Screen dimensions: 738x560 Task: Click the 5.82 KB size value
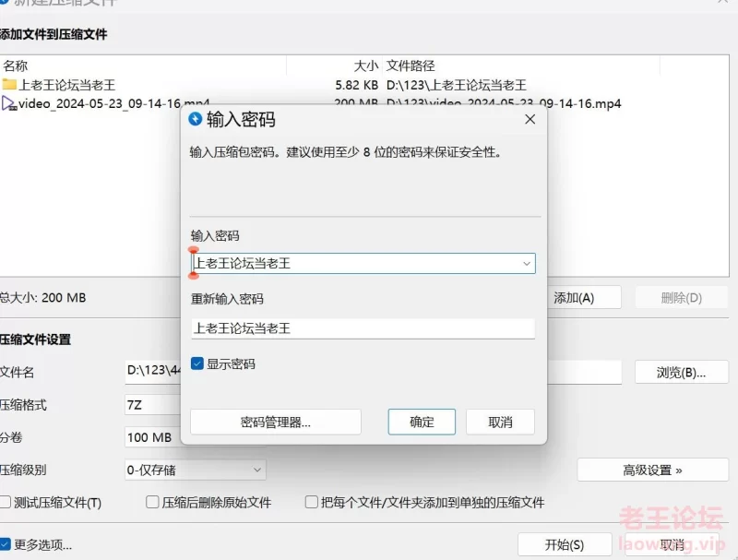pos(356,85)
